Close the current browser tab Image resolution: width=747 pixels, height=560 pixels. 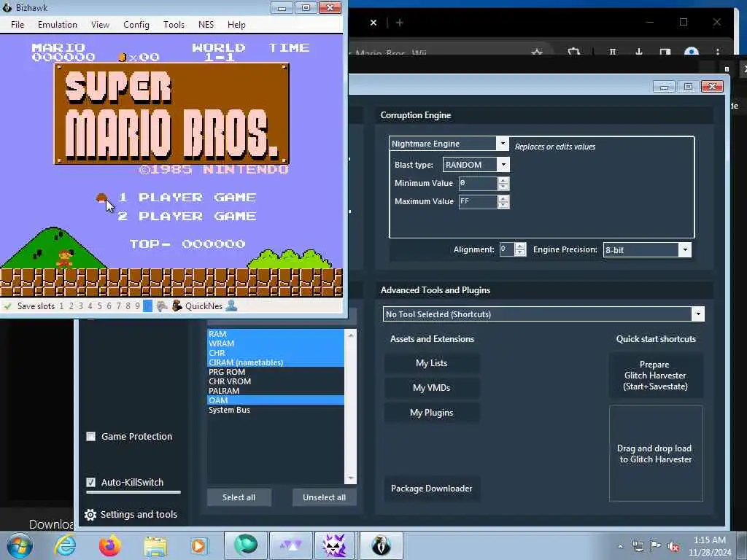(x=373, y=23)
